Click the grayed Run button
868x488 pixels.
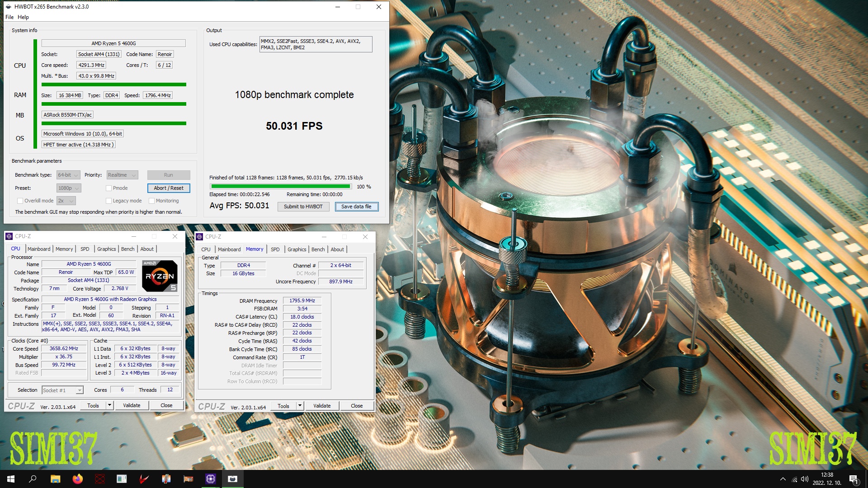169,175
